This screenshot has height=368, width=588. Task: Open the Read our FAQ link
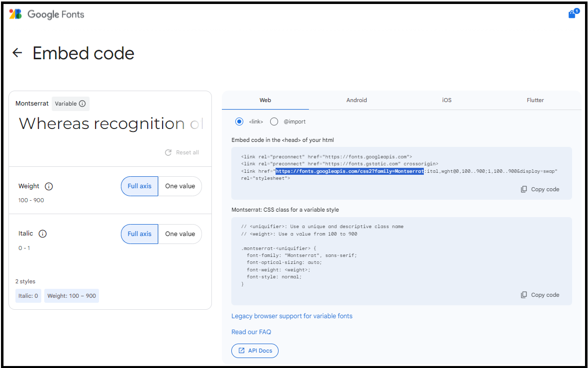point(251,332)
